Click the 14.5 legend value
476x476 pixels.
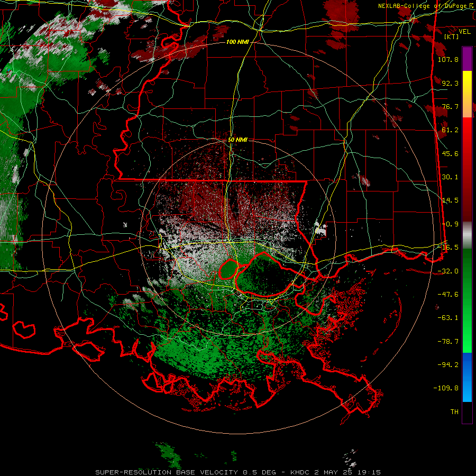pos(450,200)
